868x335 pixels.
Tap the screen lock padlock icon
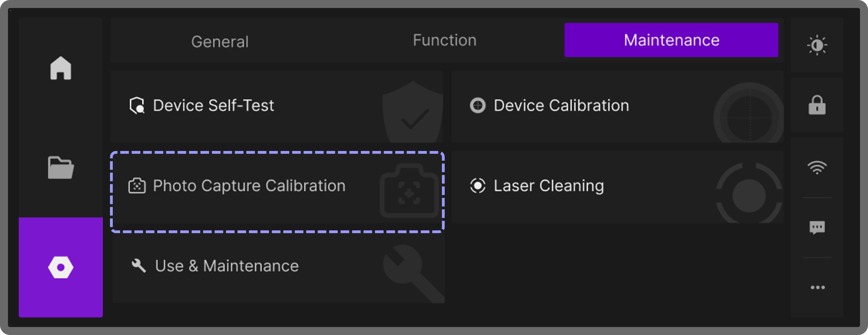[817, 105]
